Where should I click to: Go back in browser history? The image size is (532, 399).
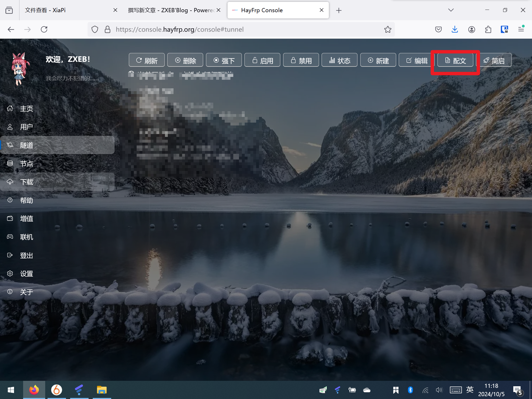coord(11,29)
